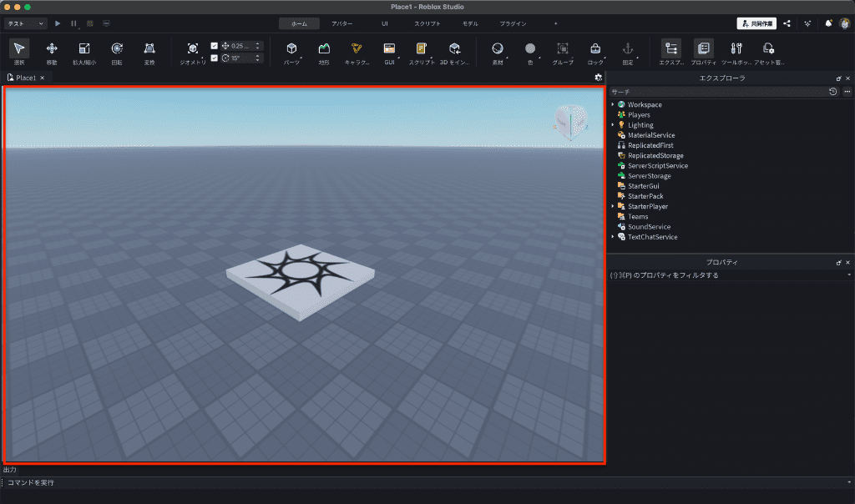Image resolution: width=855 pixels, height=504 pixels.
Task: Switch to the アバター tab
Action: click(341, 23)
